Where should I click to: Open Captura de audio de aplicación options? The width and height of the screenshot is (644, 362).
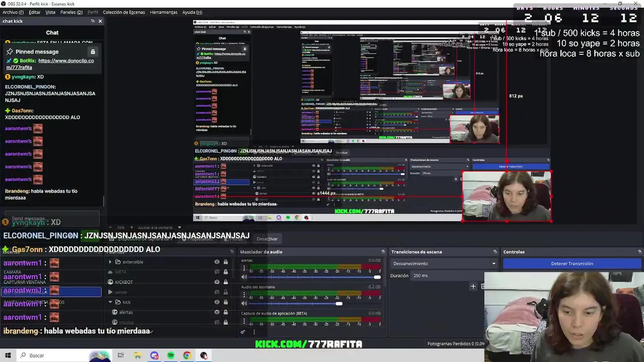point(244,321)
